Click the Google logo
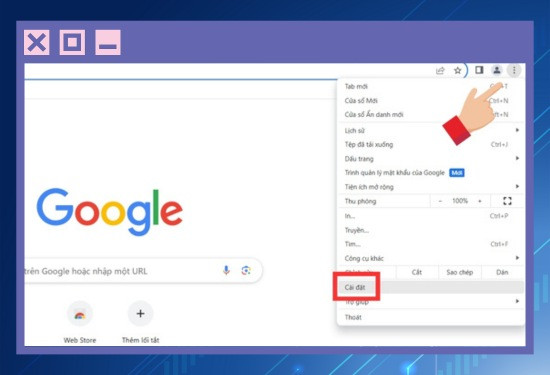This screenshot has width=550, height=375. tap(109, 212)
